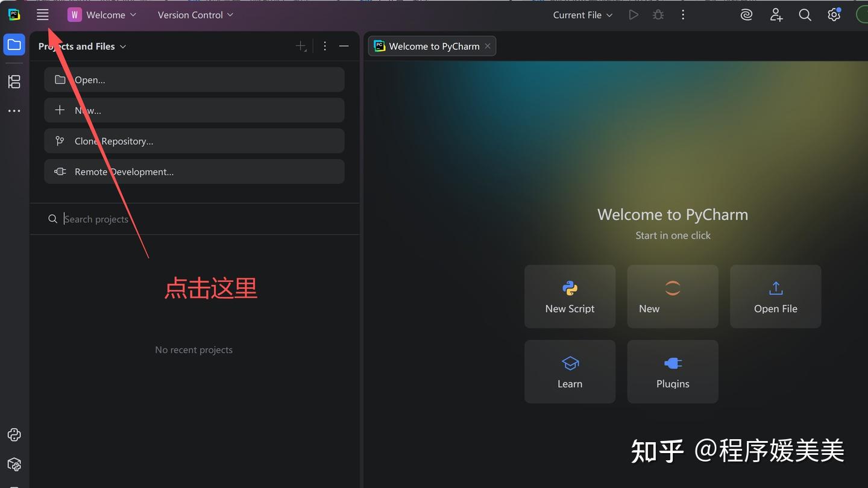Open Search Everywhere magnifier

coord(805,15)
